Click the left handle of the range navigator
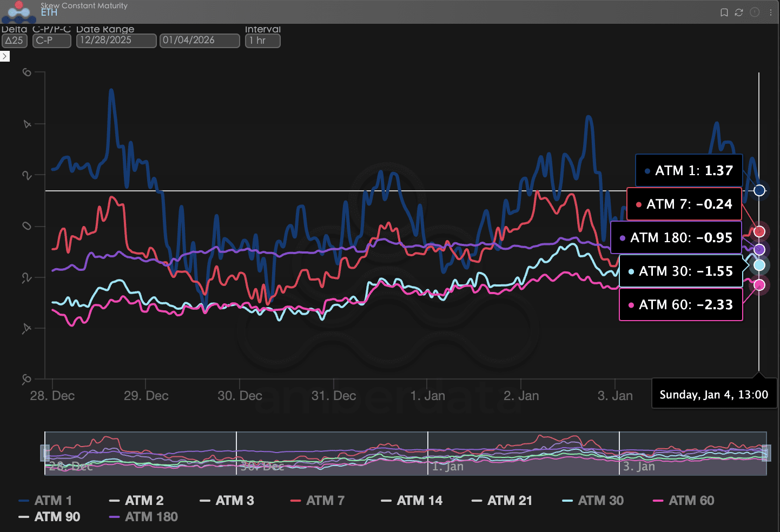Image resolution: width=780 pixels, height=532 pixels. click(x=45, y=453)
